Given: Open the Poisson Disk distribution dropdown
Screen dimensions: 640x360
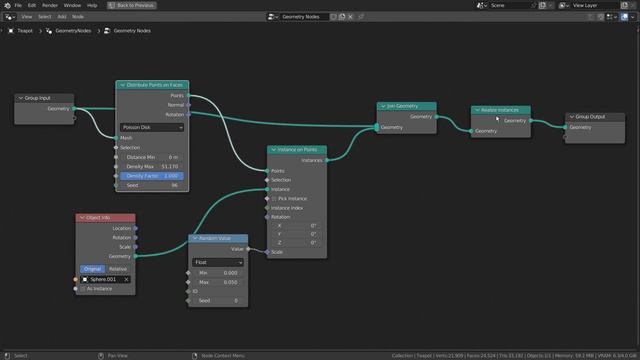Looking at the screenshot, I should pyautogui.click(x=151, y=127).
